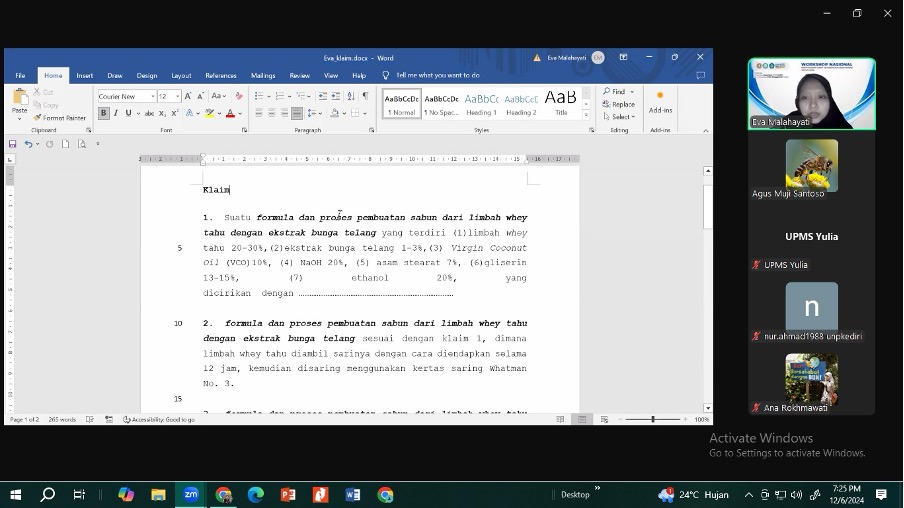Open the References ribbon tab

click(x=221, y=75)
